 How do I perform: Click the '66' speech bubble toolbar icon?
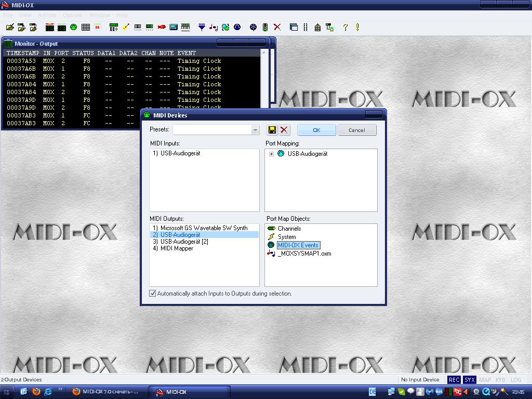[97, 27]
